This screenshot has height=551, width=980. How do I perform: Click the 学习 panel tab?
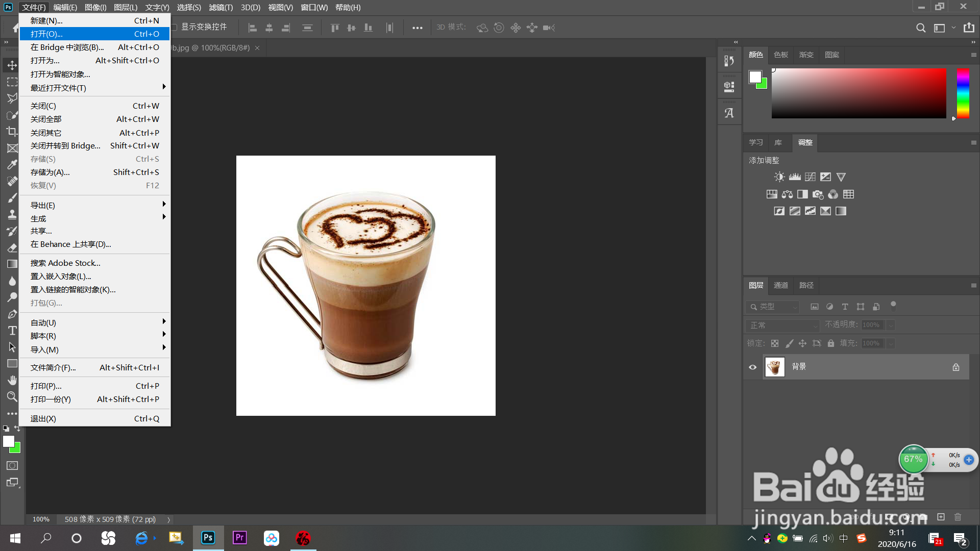755,142
